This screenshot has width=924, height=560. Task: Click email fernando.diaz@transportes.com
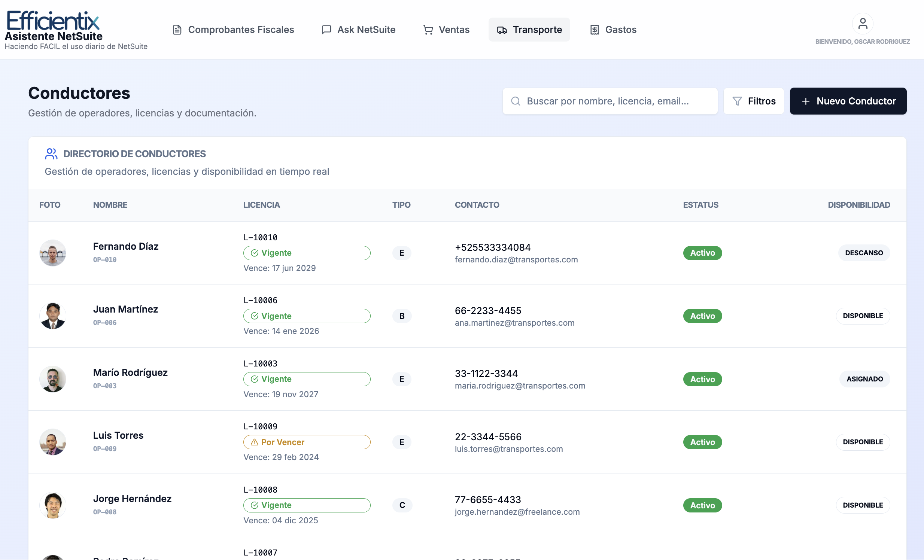[x=516, y=259]
